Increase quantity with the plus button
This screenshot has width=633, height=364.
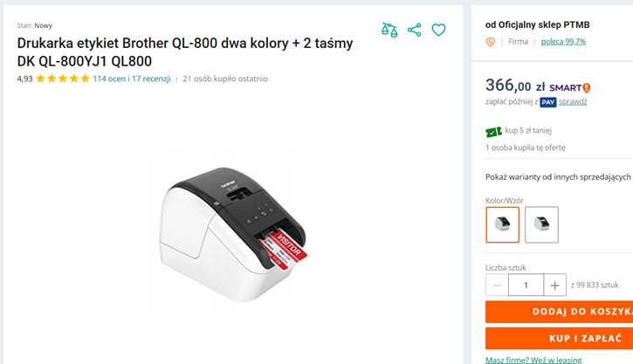click(555, 285)
